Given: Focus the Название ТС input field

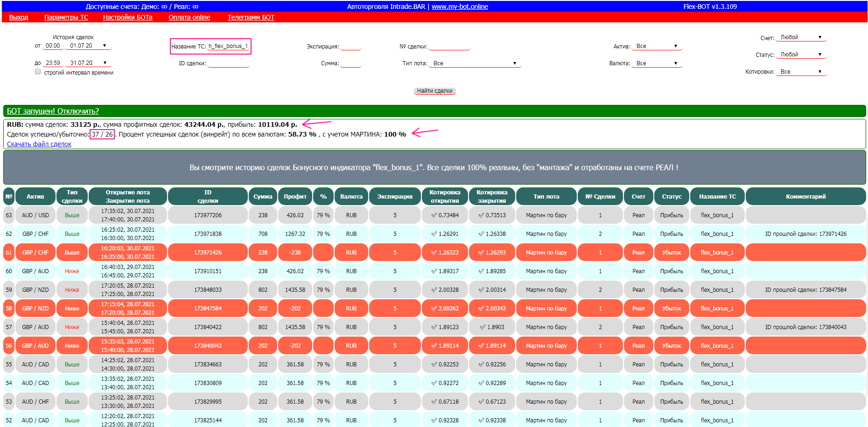Looking at the screenshot, I should 228,46.
